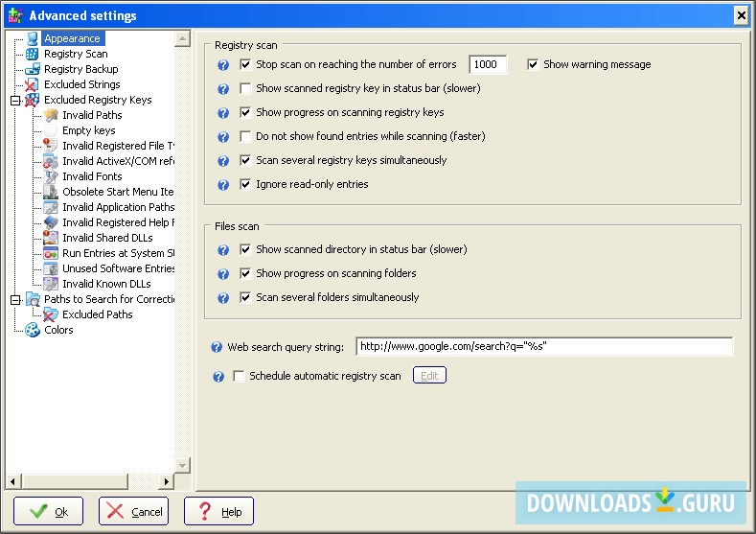Click the Invalid Paths icon
756x534 pixels.
point(51,115)
